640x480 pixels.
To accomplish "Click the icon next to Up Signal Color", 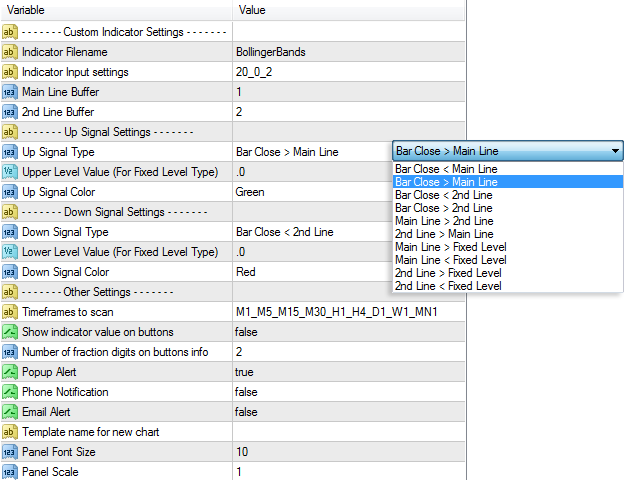I will tap(10, 192).
